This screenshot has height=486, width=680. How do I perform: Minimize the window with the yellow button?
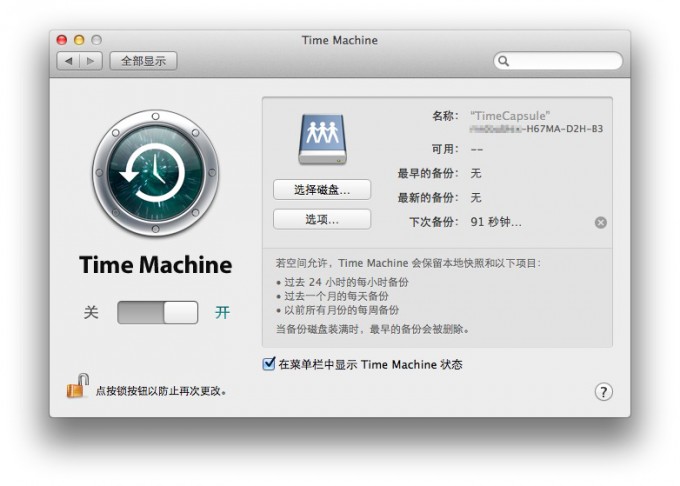point(79,40)
